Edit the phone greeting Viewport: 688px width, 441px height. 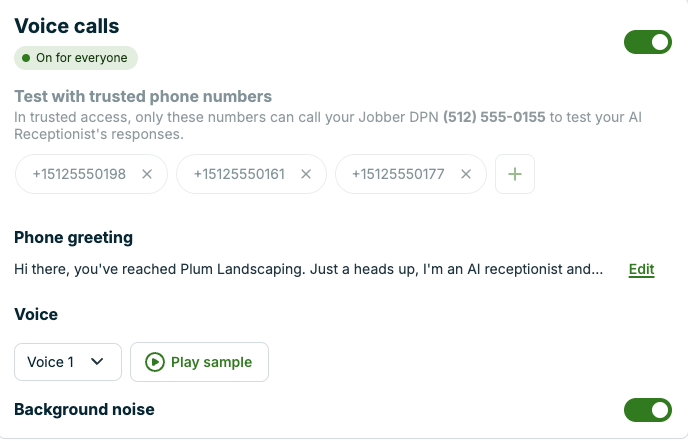click(x=641, y=269)
